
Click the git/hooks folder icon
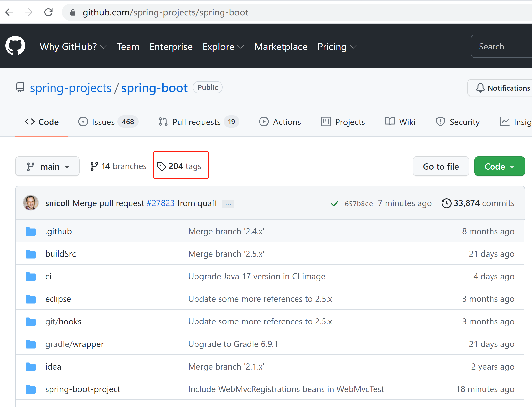click(x=31, y=321)
